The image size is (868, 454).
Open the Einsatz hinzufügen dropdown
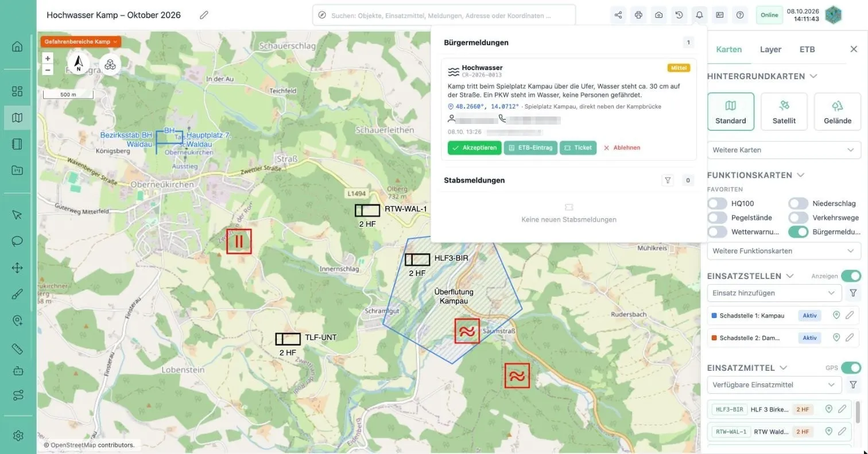(774, 293)
